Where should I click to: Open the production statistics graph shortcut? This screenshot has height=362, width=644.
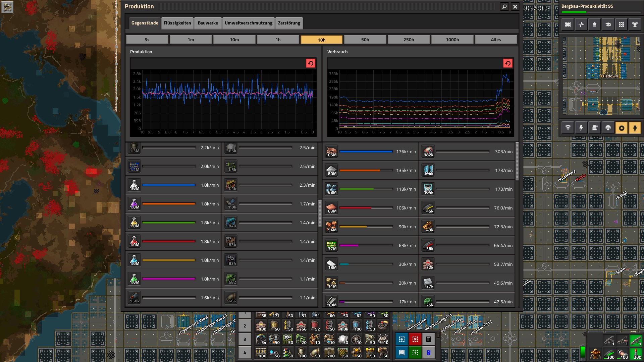point(581,24)
